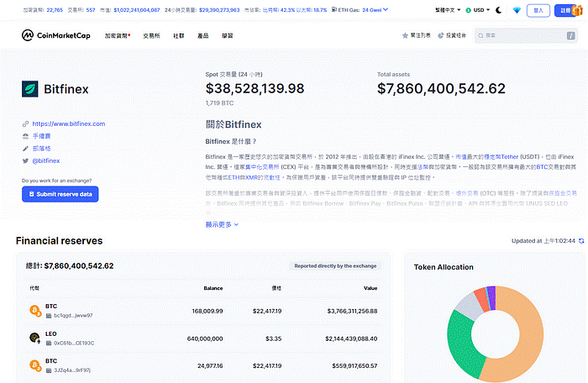The height and width of the screenshot is (383, 588).
Task: Click the first BTC coin icon
Action: tap(35, 311)
